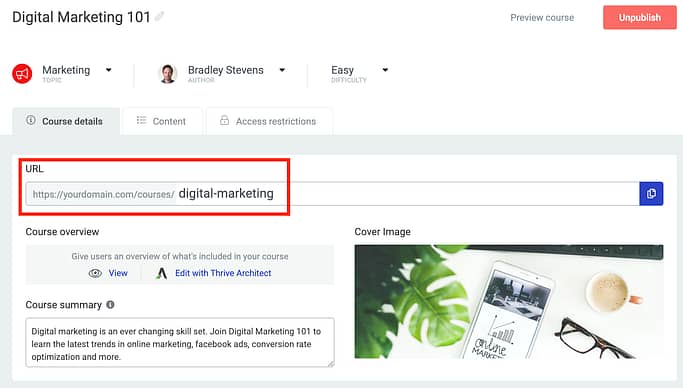The width and height of the screenshot is (683, 388).
Task: Click the pencil icon beside course title
Action: pyautogui.click(x=159, y=17)
